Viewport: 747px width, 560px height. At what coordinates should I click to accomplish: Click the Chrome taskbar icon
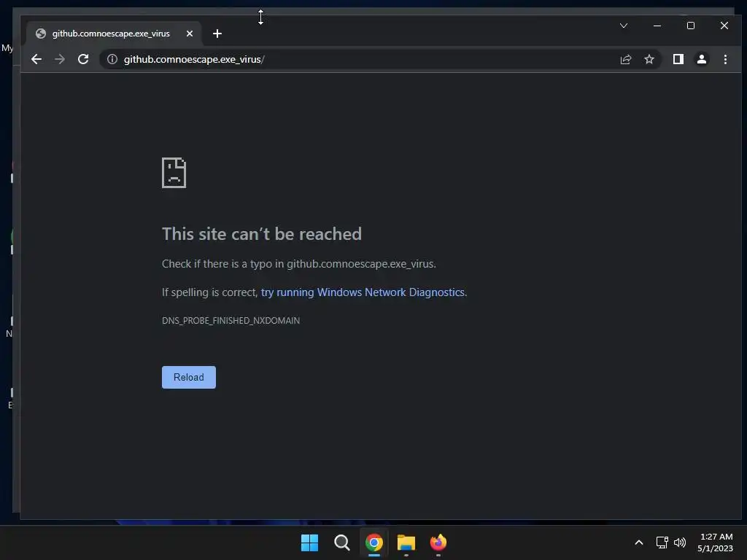click(374, 542)
